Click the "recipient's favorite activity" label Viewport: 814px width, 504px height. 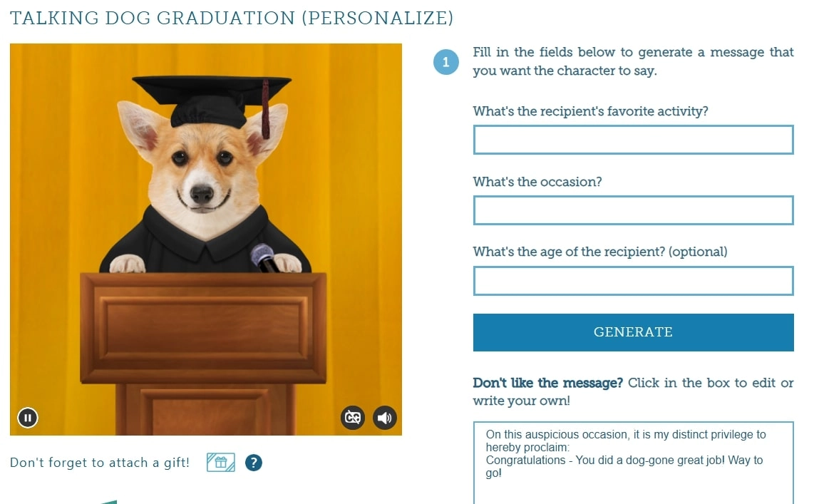(590, 111)
